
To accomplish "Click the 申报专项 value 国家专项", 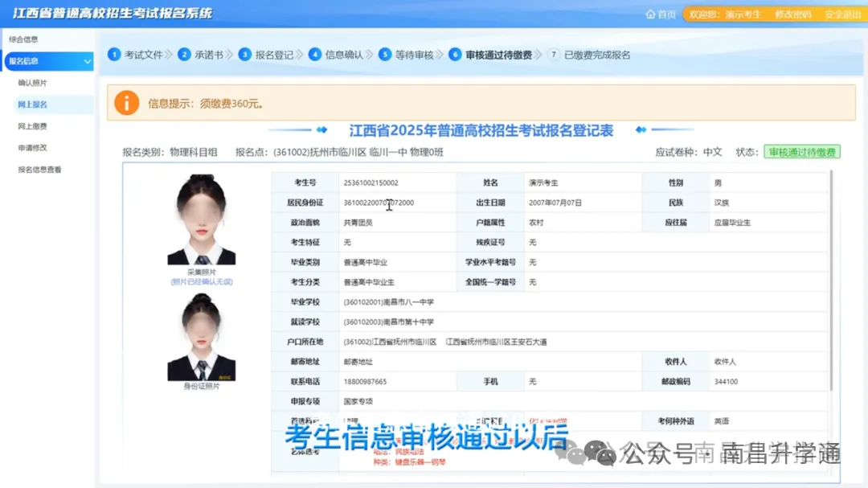I will pyautogui.click(x=358, y=402).
